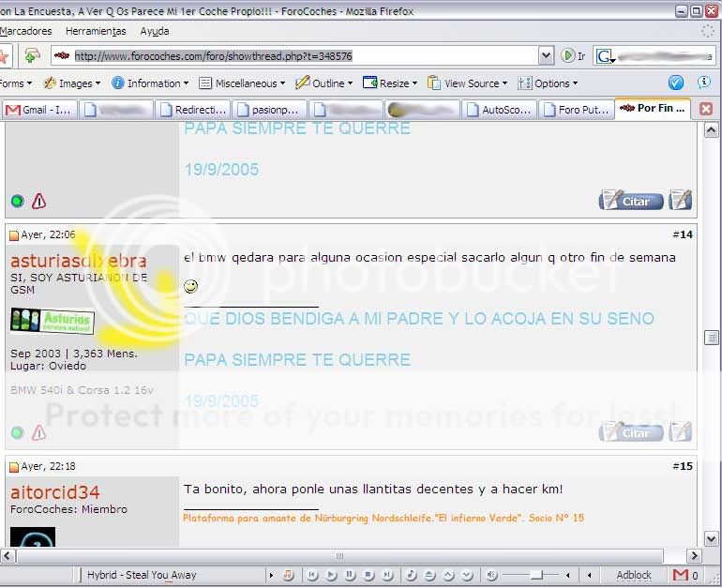Open the Resize menu in developer toolbar

coord(390,83)
